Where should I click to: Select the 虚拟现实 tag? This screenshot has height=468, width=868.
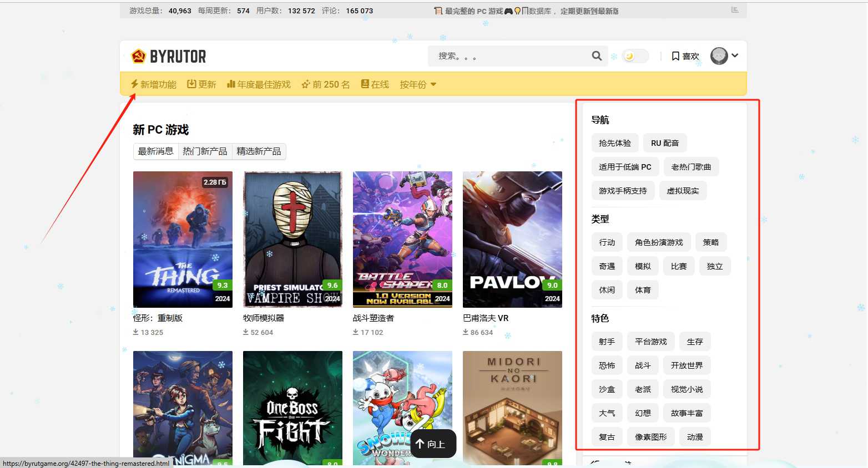pyautogui.click(x=683, y=191)
